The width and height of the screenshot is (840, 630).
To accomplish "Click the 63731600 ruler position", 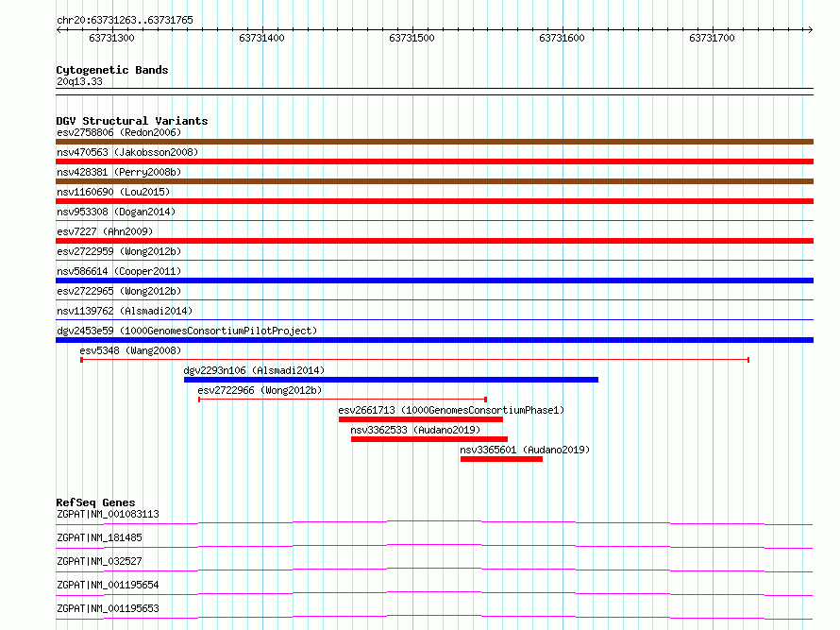I will click(562, 38).
